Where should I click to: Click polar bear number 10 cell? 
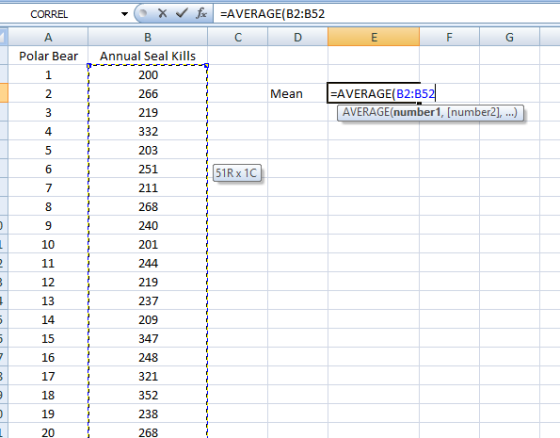click(48, 244)
